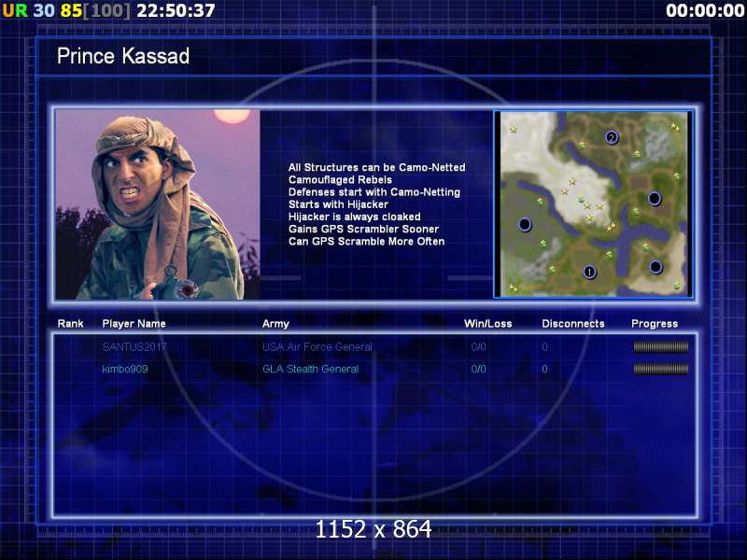Click the UR indicator in overlay
This screenshot has height=560, width=747.
(15, 10)
